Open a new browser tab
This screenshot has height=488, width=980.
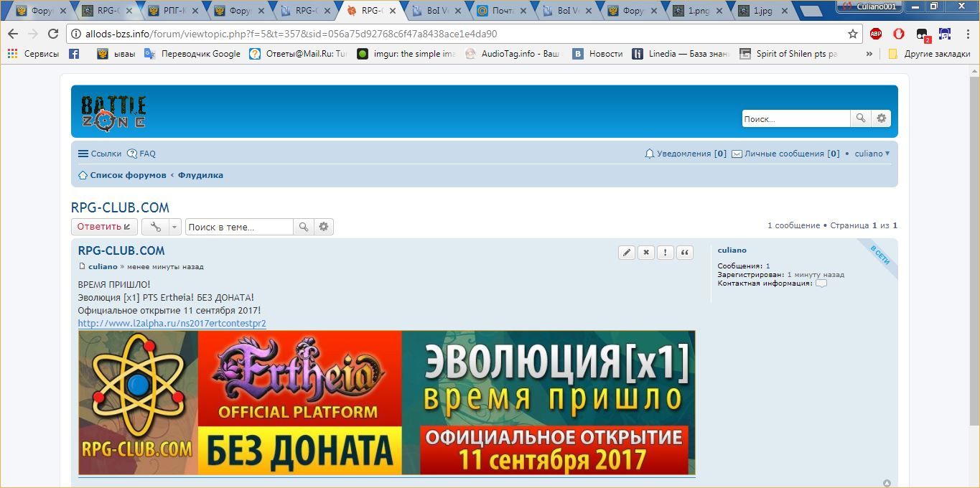(811, 11)
